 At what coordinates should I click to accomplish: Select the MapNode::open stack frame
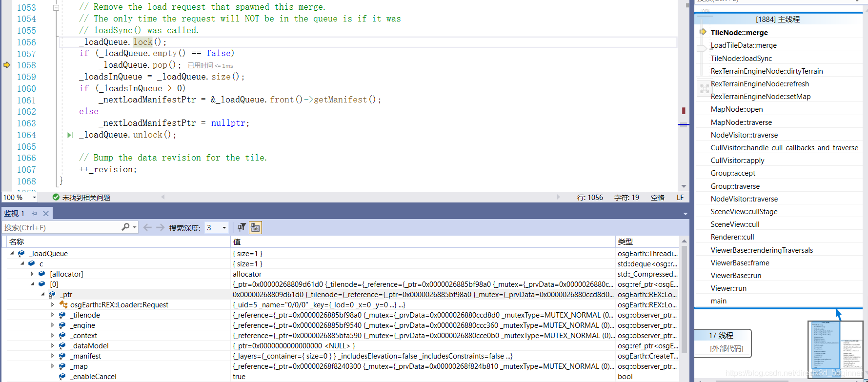point(737,109)
